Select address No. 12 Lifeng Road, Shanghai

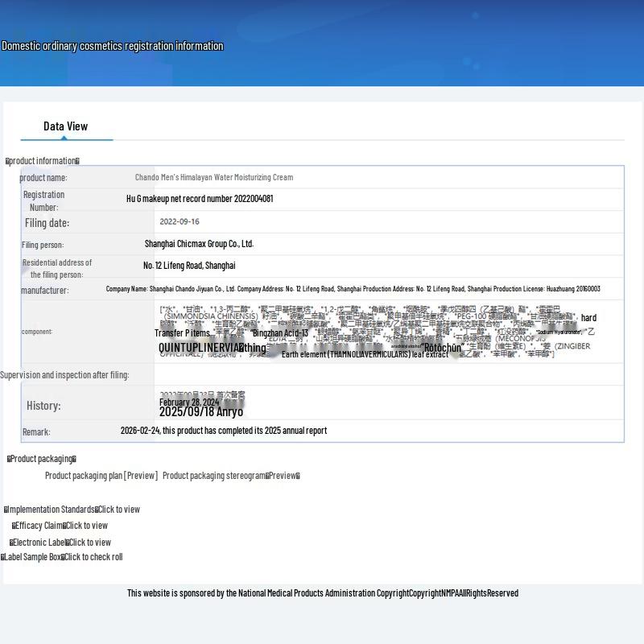click(189, 266)
